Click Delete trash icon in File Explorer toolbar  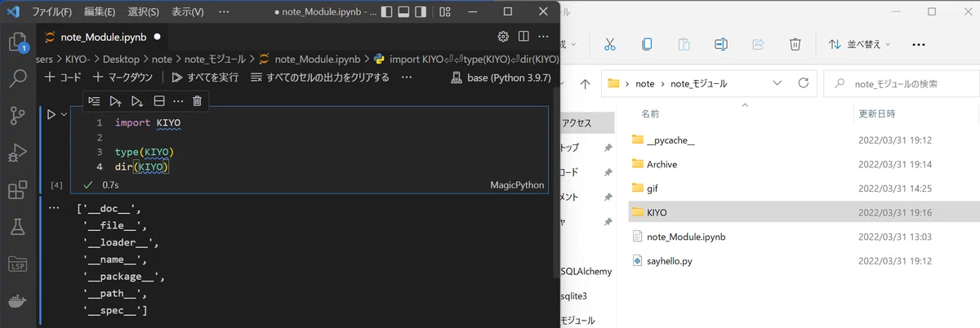point(795,44)
